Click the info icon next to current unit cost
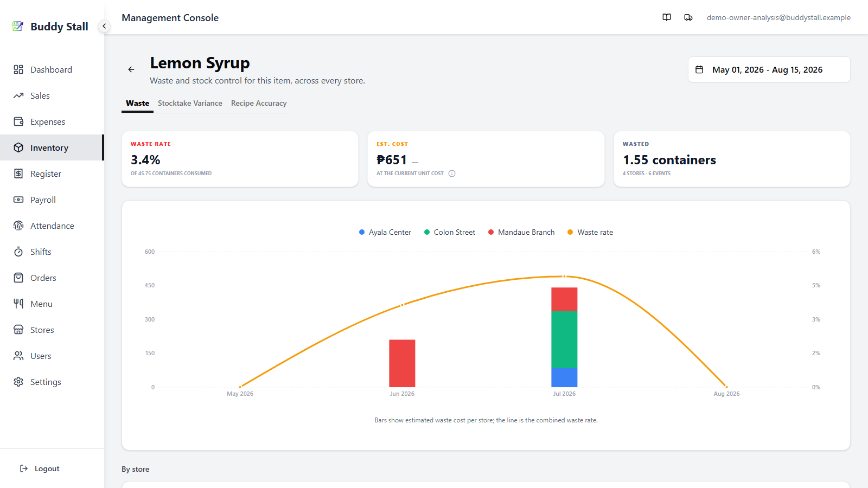Viewport: 868px width, 488px height. tap(452, 174)
